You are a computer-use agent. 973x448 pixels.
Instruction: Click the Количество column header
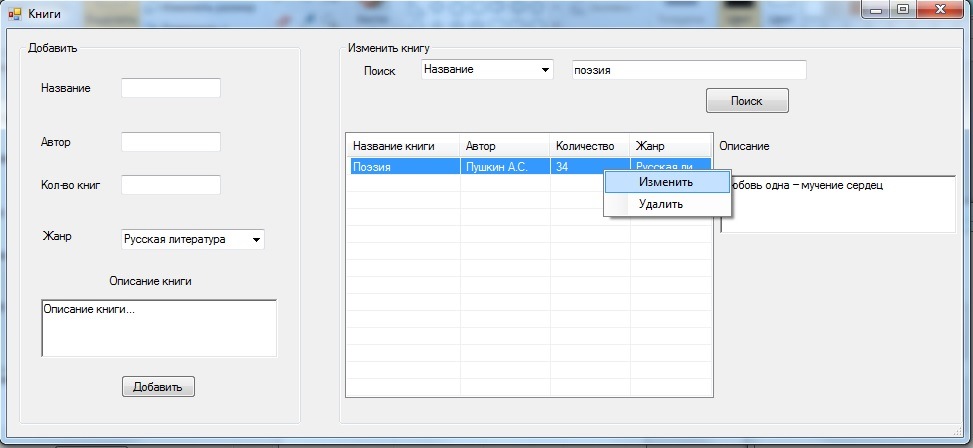click(x=589, y=146)
